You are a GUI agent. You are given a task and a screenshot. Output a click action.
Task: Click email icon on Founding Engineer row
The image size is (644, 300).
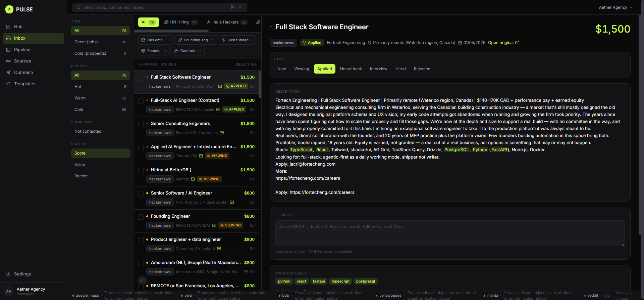pos(214,225)
